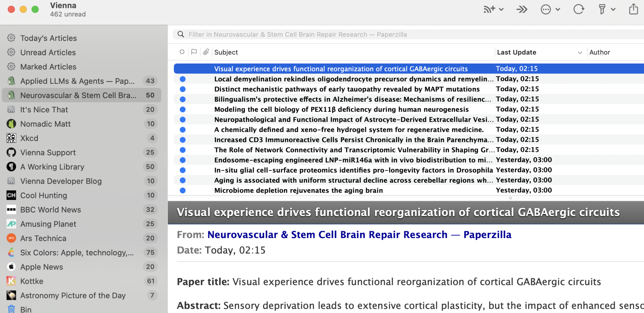Click the Ars Technica orange icon
644x313 pixels.
(11, 238)
